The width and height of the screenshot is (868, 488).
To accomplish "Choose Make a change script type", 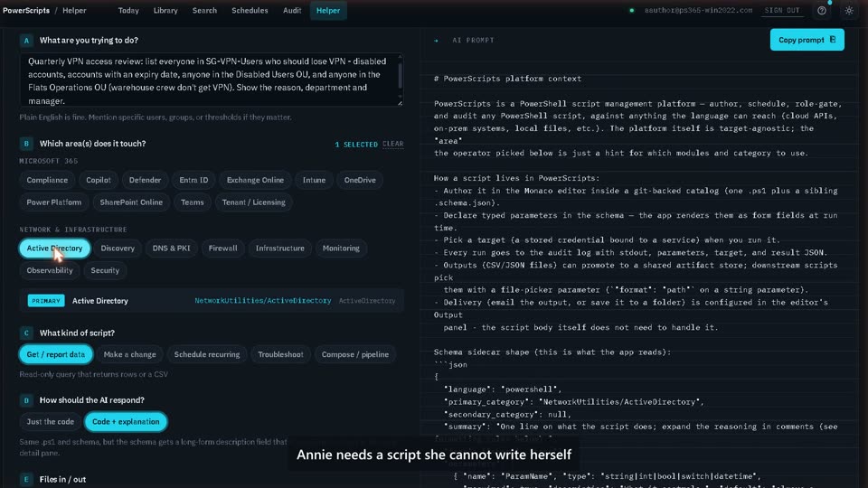I will tap(129, 354).
